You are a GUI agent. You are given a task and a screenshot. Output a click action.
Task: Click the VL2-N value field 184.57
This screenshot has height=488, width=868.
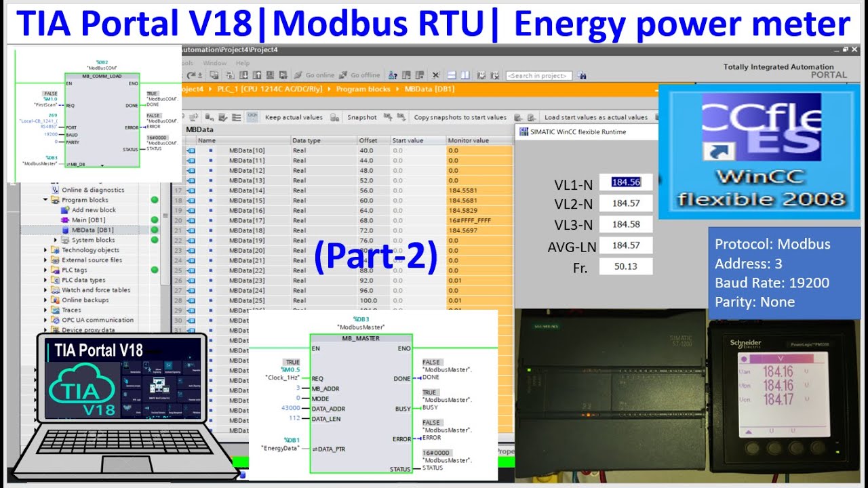click(x=626, y=203)
